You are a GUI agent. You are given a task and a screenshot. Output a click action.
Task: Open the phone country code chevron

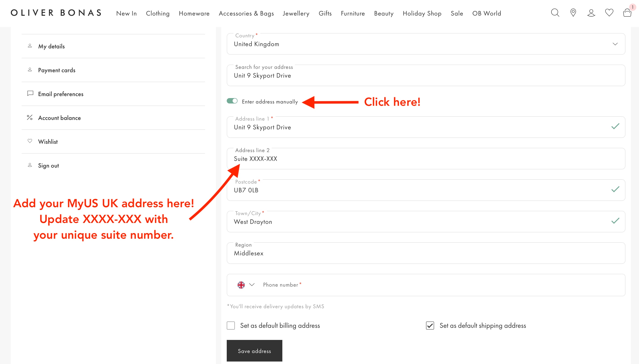coord(252,285)
